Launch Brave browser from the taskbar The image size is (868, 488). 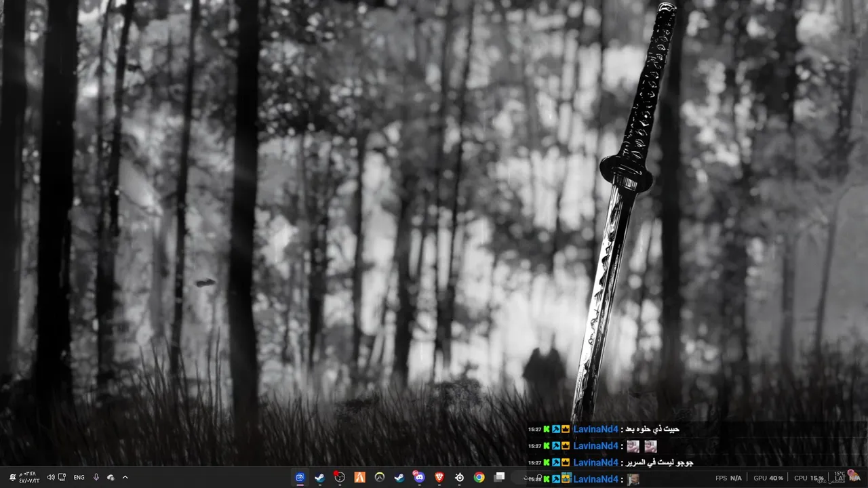[x=439, y=477]
